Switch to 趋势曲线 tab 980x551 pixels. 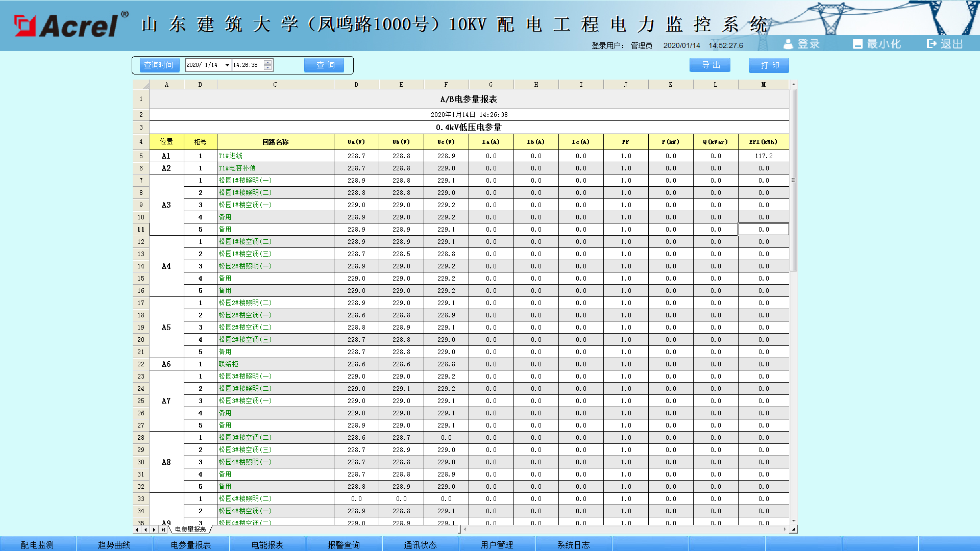click(114, 544)
